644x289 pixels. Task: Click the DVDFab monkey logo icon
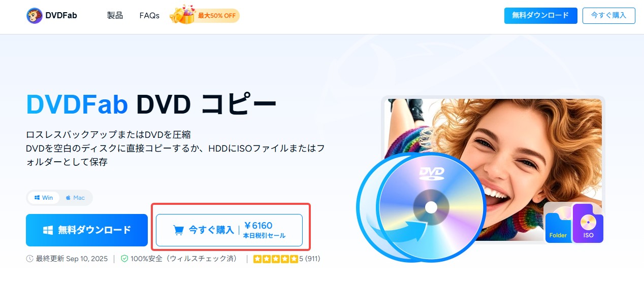tap(35, 16)
